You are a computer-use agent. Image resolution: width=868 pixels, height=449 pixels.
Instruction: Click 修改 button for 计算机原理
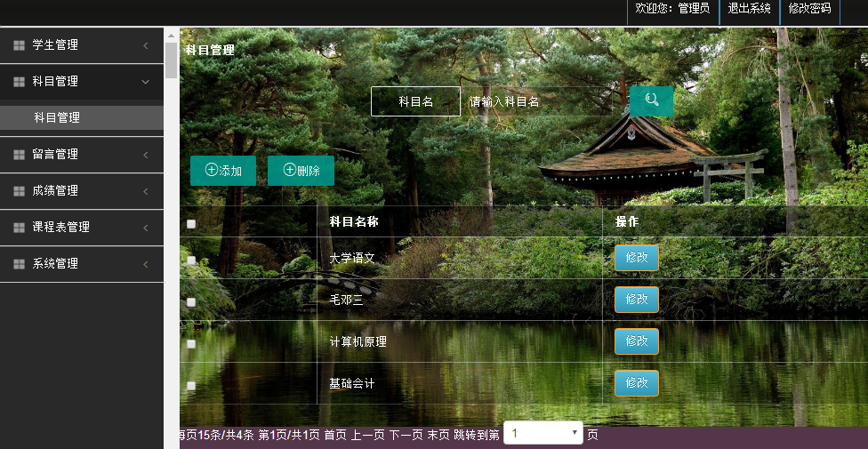tap(637, 341)
